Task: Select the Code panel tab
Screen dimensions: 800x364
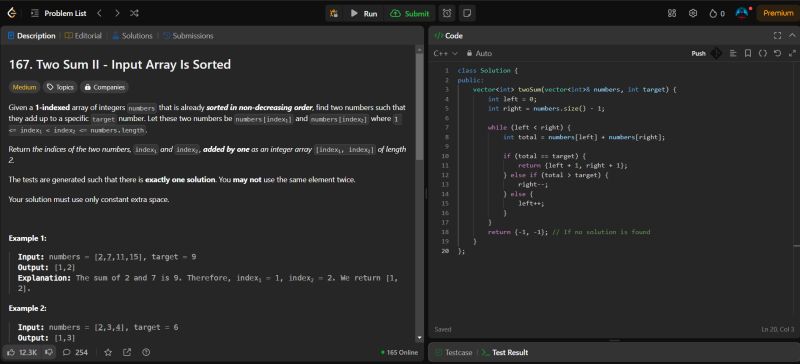Action: click(448, 36)
